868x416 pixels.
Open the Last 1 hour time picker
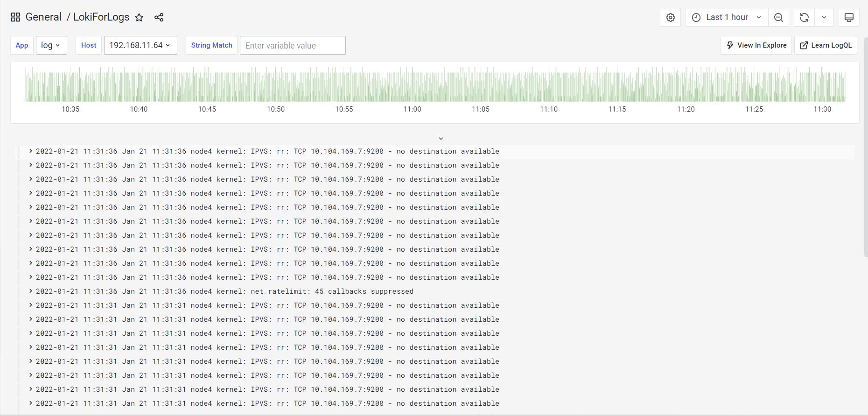click(x=726, y=17)
